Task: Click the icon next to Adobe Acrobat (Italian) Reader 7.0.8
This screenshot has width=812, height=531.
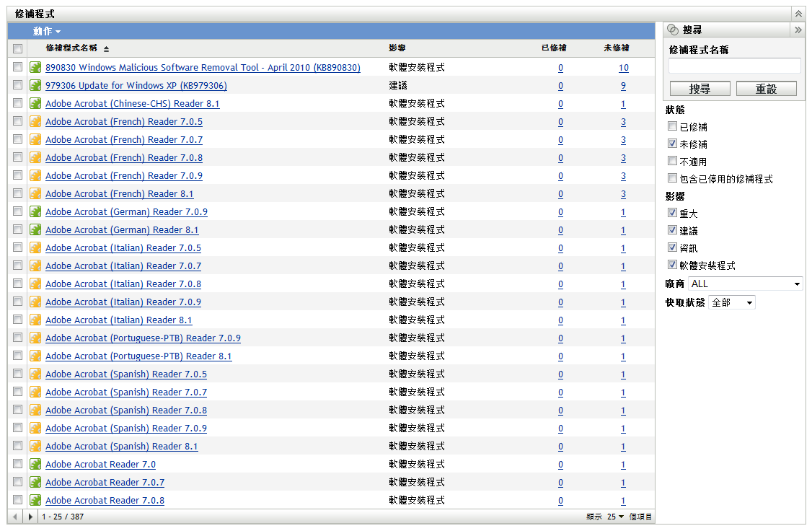Action: [x=35, y=284]
